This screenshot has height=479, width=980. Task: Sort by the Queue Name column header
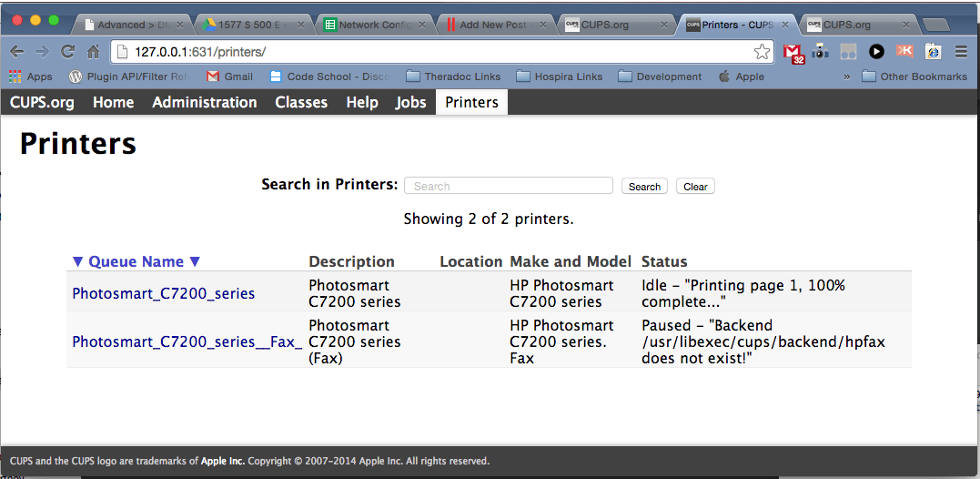click(x=136, y=261)
